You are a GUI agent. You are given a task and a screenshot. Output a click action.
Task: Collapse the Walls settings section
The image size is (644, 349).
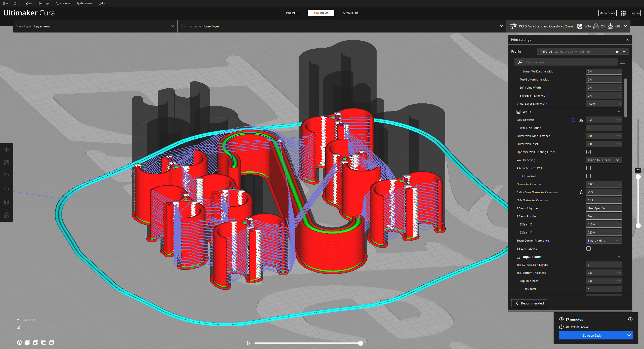pos(619,111)
